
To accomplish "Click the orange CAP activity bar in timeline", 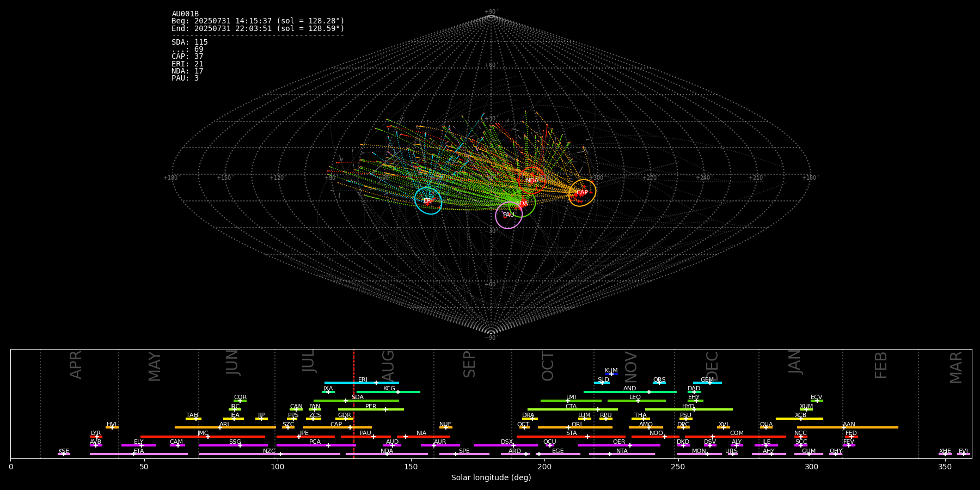I will tap(338, 427).
